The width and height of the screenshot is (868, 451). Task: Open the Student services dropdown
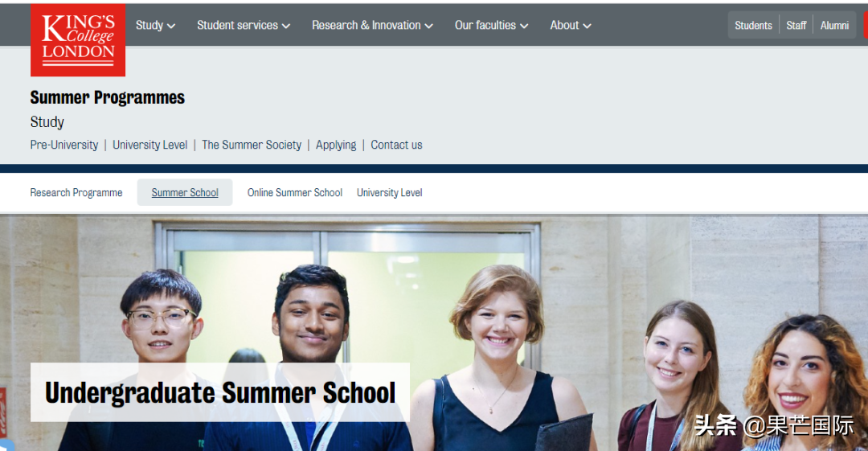(244, 26)
